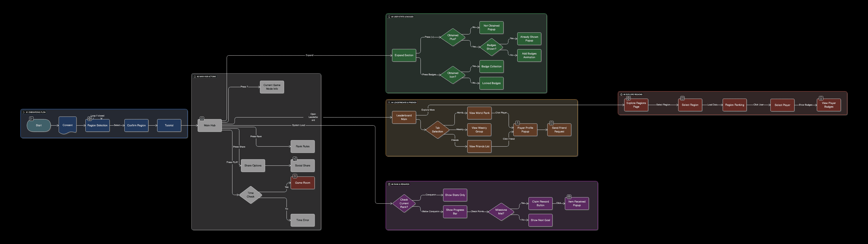
Task: Click the Expand Section node
Action: point(404,55)
